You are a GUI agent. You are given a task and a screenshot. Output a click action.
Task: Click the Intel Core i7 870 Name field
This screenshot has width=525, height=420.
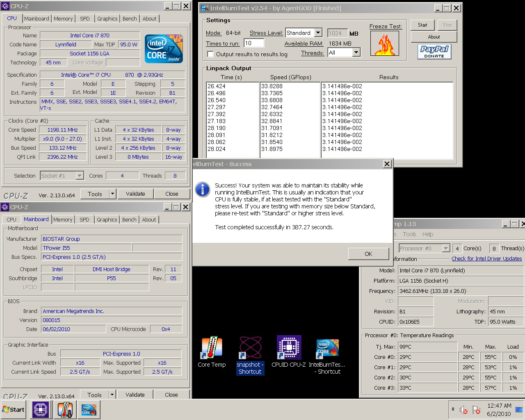[90, 36]
